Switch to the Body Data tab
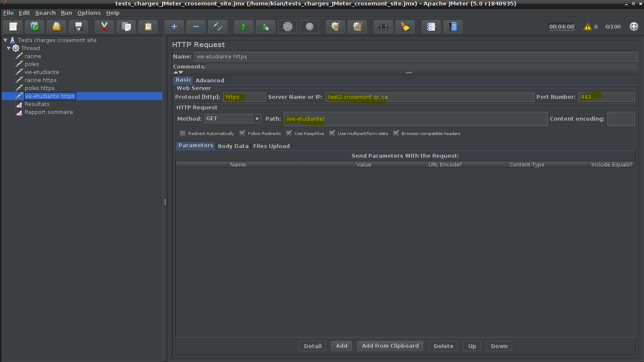Viewport: 644px width, 362px height. [233, 146]
